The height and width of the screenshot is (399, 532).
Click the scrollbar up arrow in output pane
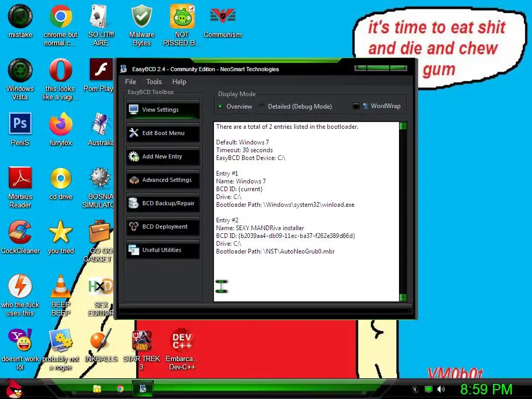403,126
